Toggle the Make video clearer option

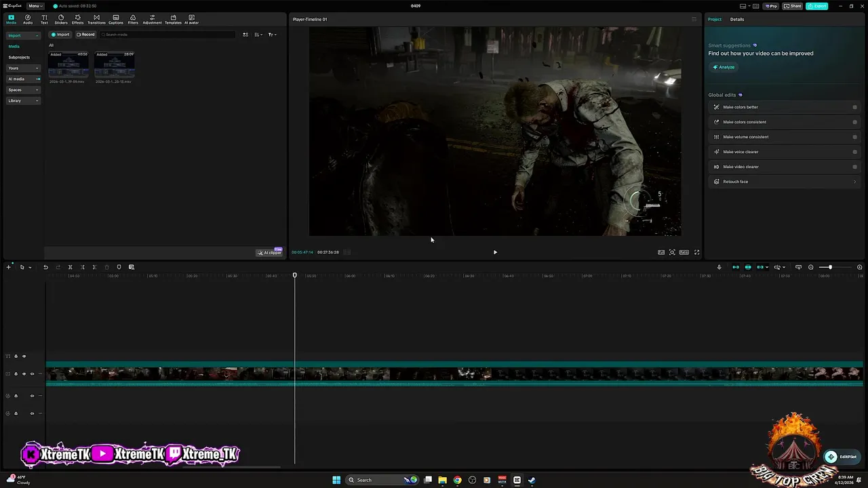(x=854, y=167)
